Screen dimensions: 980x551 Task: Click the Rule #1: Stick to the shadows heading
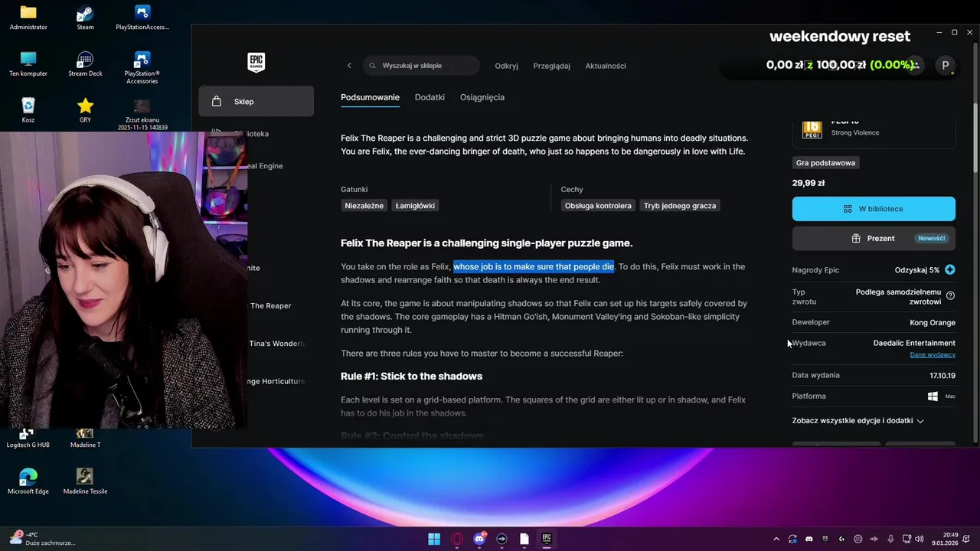pos(411,377)
